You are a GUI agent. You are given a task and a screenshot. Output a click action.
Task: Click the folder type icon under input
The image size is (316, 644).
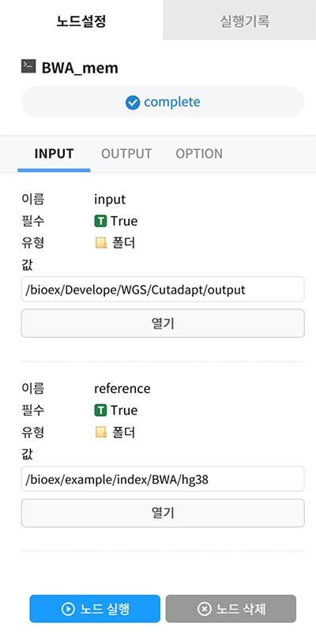101,243
